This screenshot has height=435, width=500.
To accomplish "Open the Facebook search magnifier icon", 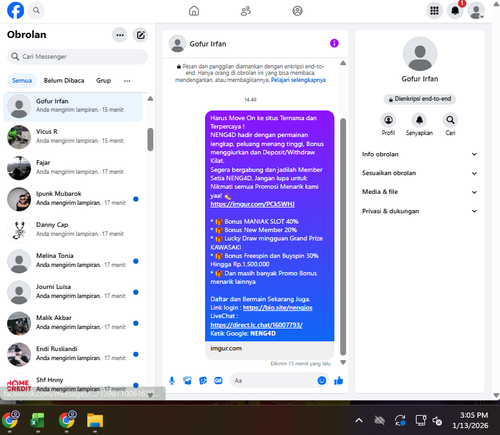I will tap(36, 11).
